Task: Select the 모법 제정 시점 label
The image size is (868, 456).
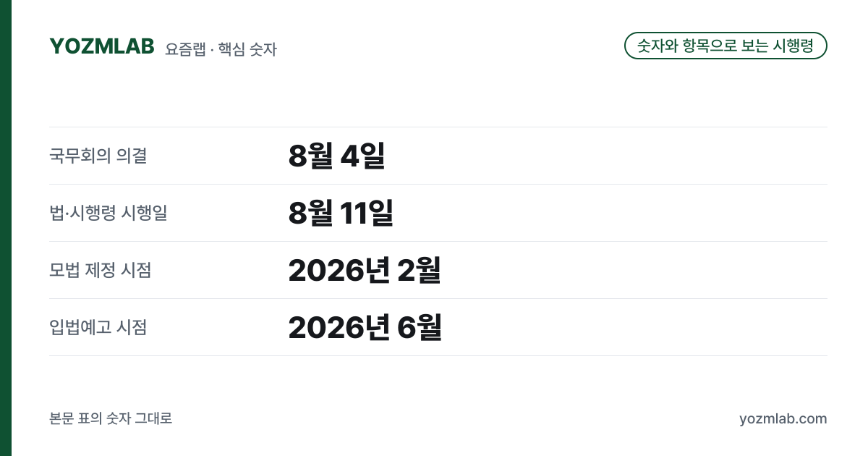Action: (101, 270)
